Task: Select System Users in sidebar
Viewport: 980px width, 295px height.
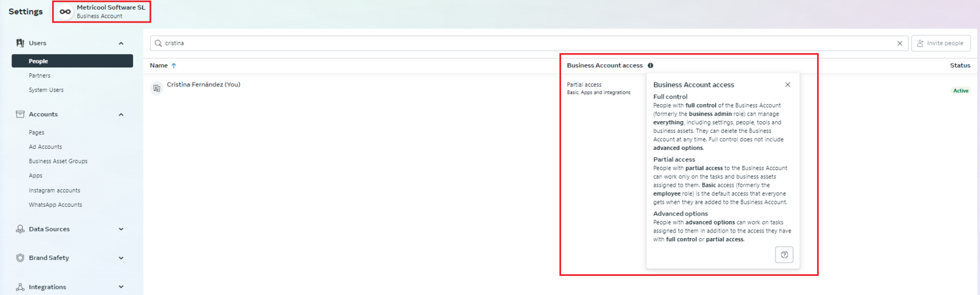Action: point(46,90)
